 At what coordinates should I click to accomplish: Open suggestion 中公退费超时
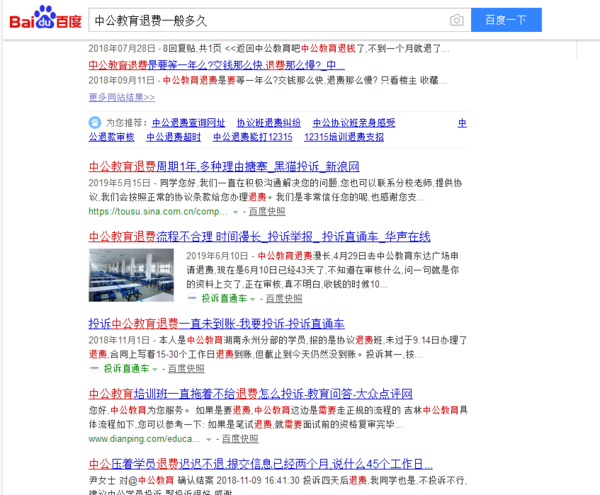click(x=173, y=137)
